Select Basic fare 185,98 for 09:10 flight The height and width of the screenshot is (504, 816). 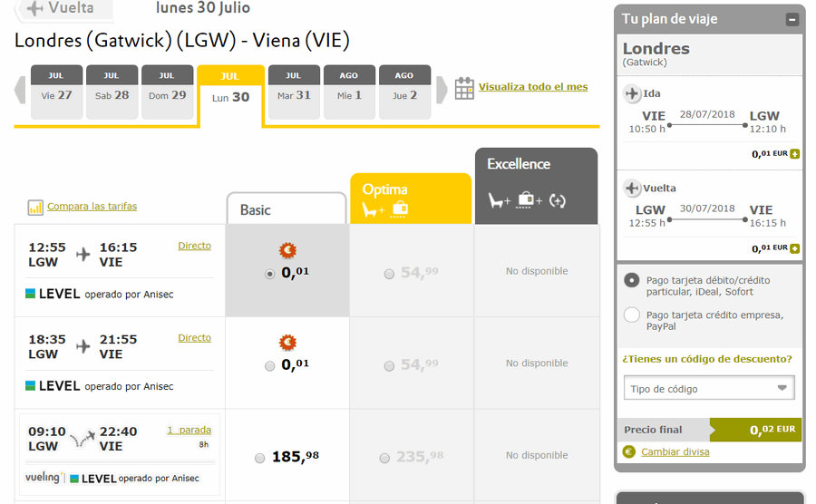[259, 458]
